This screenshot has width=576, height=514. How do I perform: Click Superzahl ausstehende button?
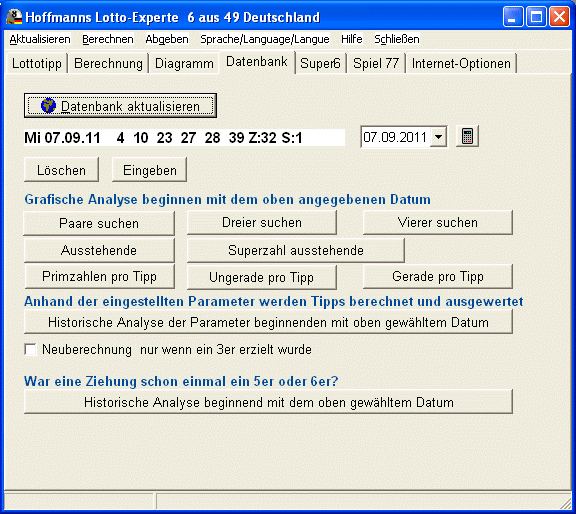click(296, 250)
